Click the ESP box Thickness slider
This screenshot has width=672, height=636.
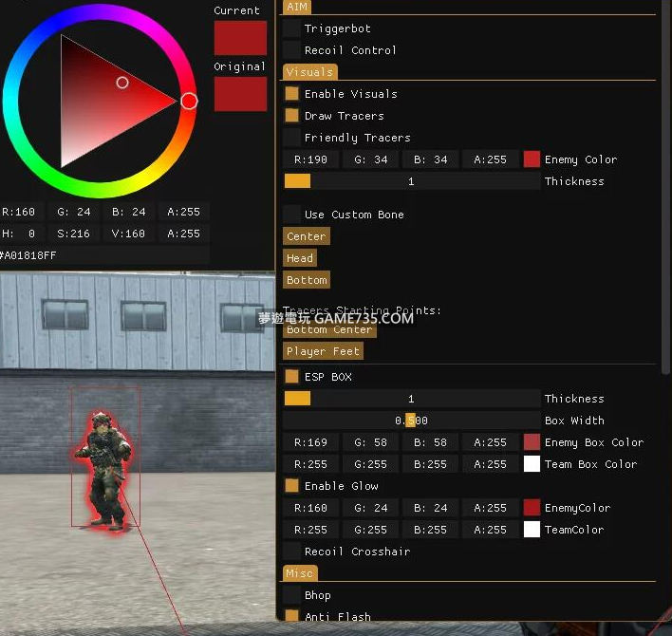point(412,399)
